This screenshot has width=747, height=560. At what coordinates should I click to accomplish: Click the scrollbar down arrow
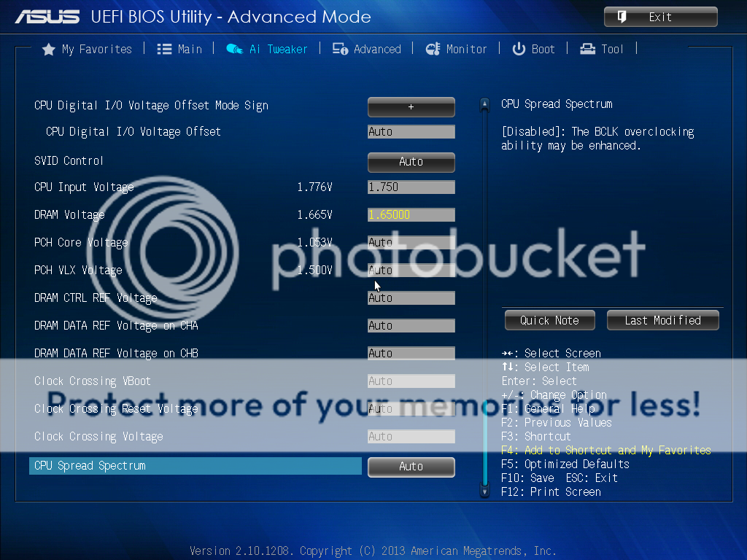[484, 492]
